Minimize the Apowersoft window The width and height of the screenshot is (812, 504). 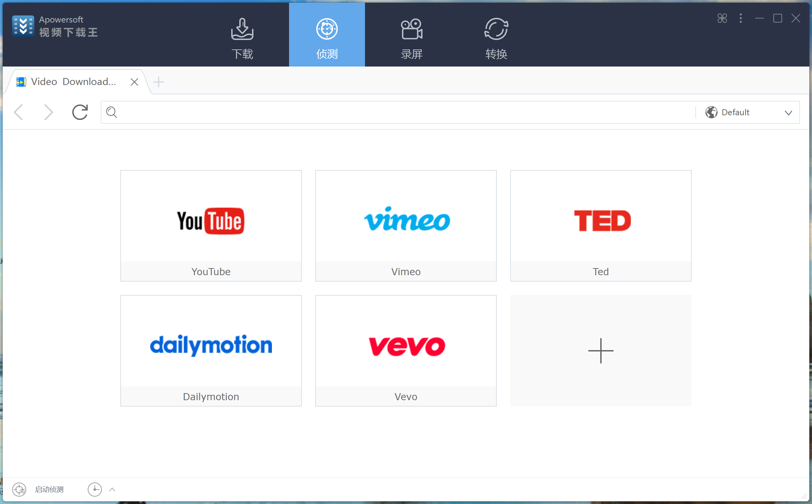[760, 18]
